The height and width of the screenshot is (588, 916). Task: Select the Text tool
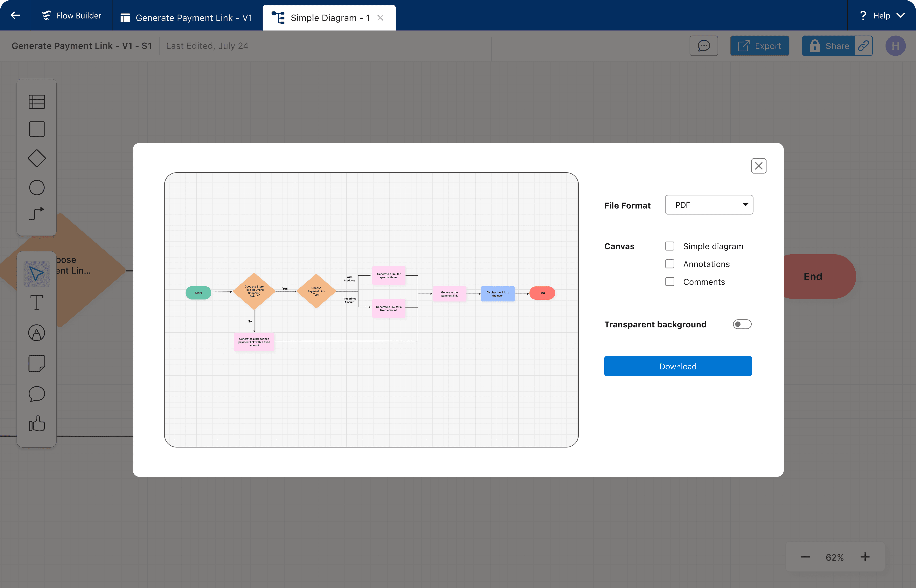tap(37, 303)
